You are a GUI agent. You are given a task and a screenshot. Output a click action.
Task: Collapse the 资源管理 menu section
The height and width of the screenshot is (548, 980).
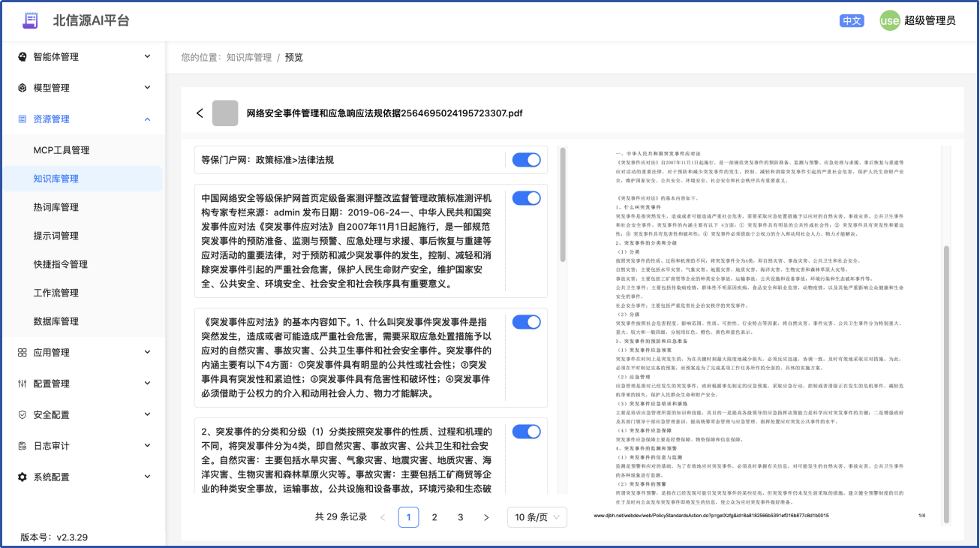[x=147, y=119]
